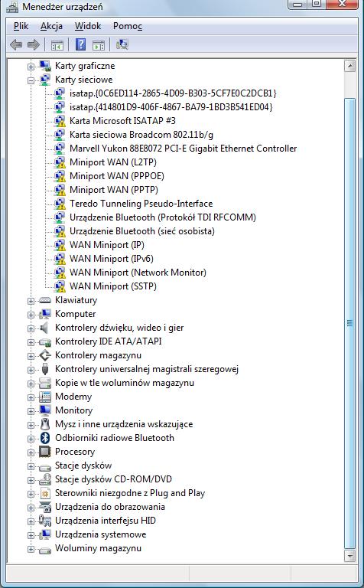Click the show/hide console tree toolbar icon

[x=57, y=45]
